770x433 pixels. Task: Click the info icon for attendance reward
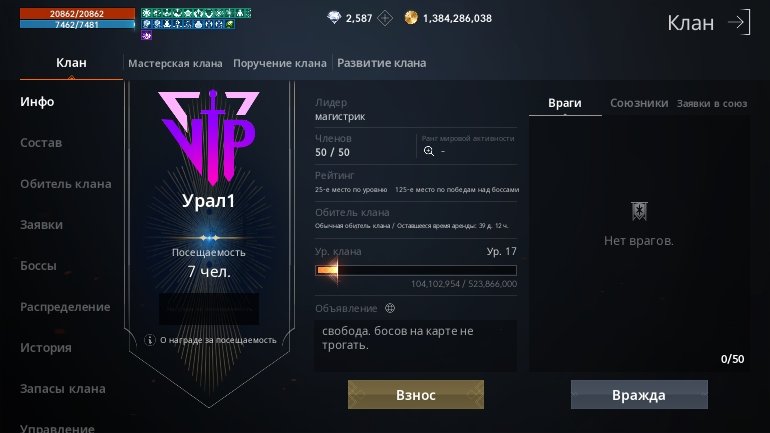pyautogui.click(x=150, y=340)
